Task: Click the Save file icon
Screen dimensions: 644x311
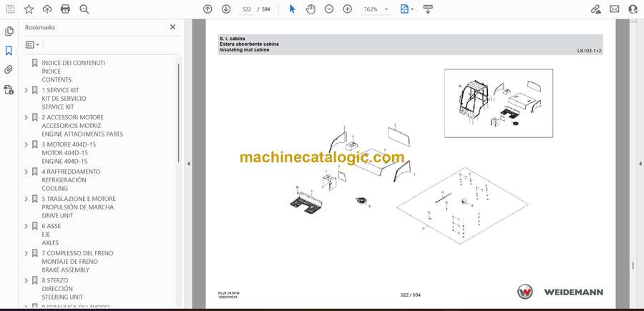Action: [x=10, y=9]
